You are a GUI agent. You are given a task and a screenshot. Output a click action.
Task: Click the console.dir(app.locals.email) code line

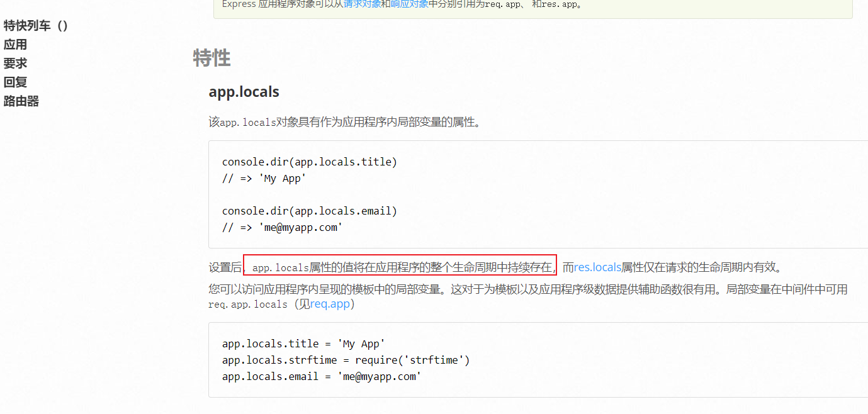pos(310,211)
